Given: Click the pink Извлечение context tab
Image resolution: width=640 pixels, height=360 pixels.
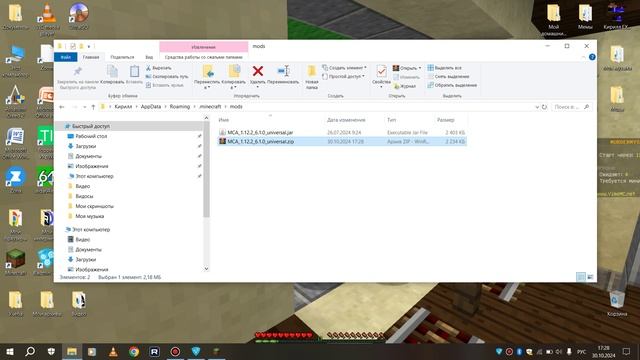Looking at the screenshot, I should pos(204,47).
